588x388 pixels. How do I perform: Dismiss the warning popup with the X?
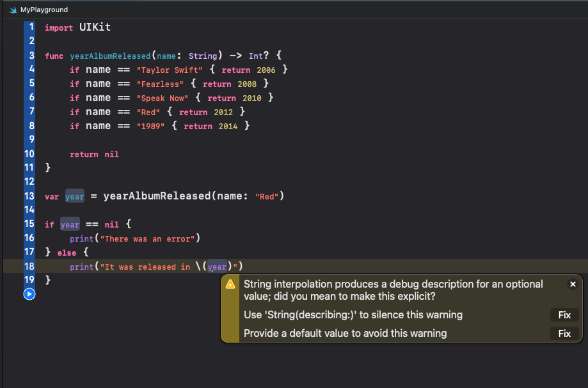(573, 284)
